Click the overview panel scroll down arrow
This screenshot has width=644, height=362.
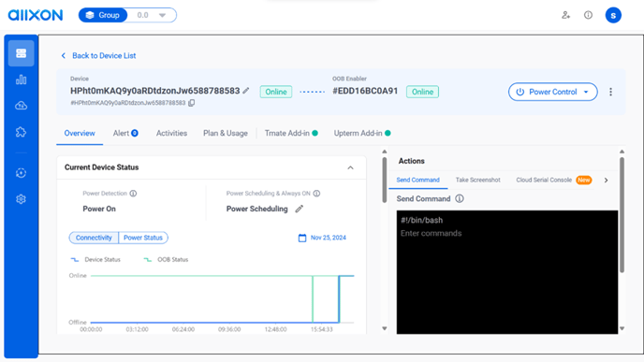click(x=385, y=328)
